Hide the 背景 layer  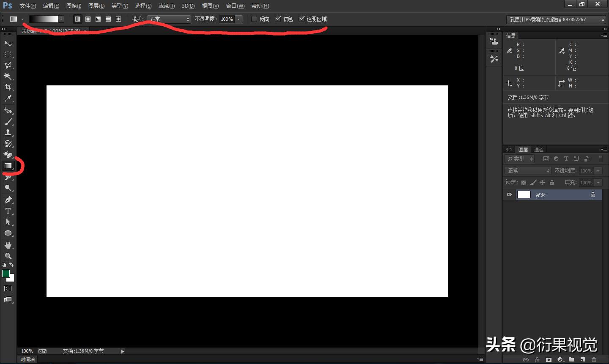click(x=509, y=194)
